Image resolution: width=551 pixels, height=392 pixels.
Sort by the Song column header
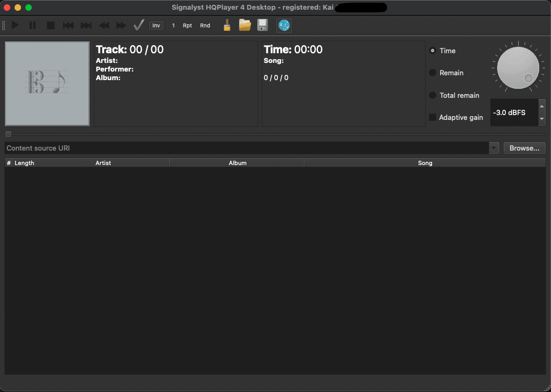(425, 163)
